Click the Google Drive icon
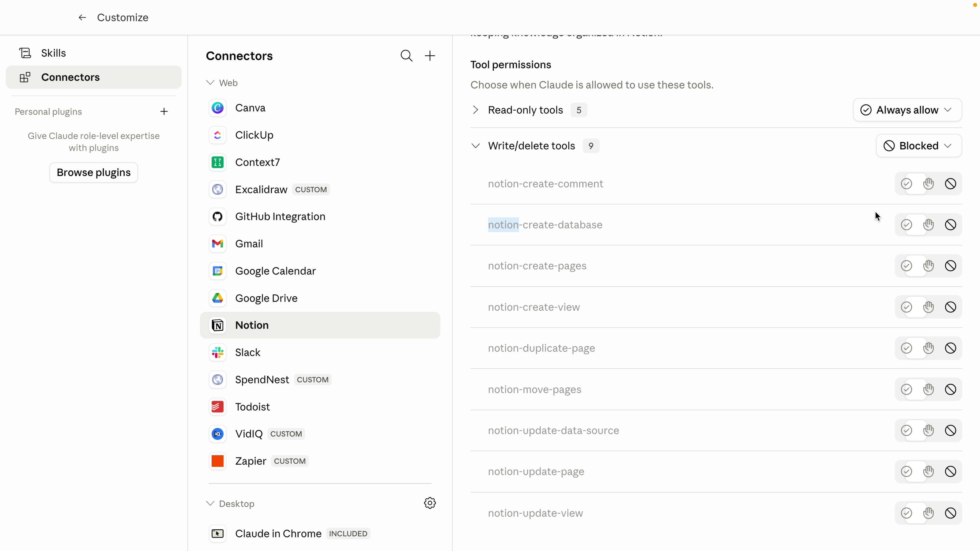This screenshot has height=551, width=980. (218, 298)
